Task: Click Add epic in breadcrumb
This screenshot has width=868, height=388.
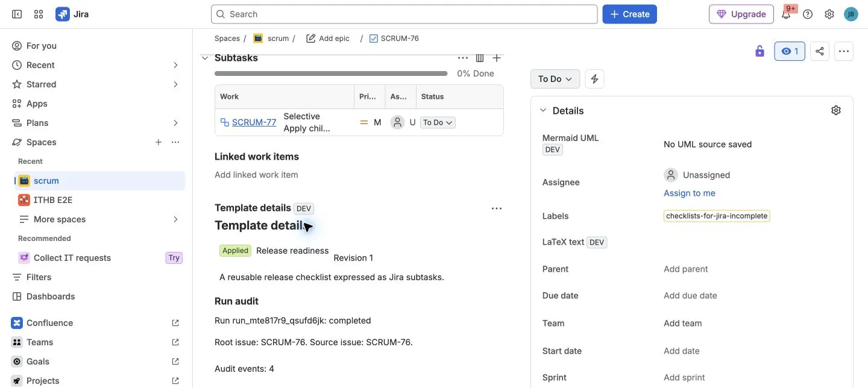Action: (x=328, y=38)
